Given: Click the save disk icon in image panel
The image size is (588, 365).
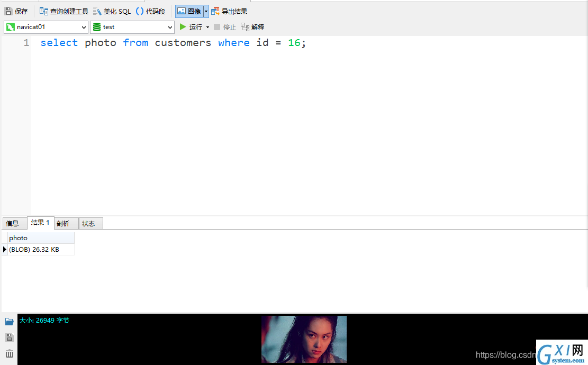Looking at the screenshot, I should [10, 337].
